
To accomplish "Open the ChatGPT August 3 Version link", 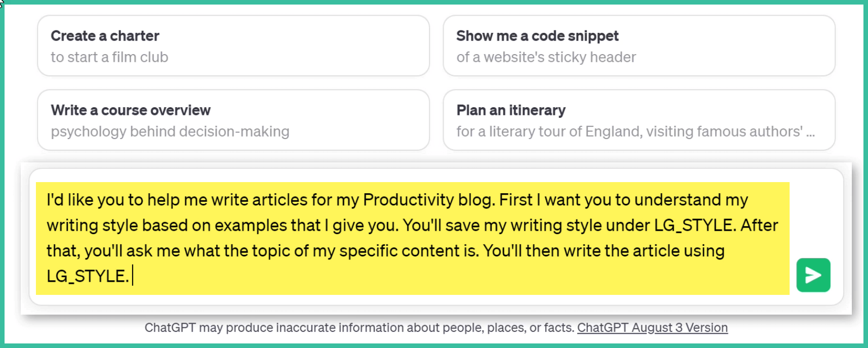I will pyautogui.click(x=652, y=328).
